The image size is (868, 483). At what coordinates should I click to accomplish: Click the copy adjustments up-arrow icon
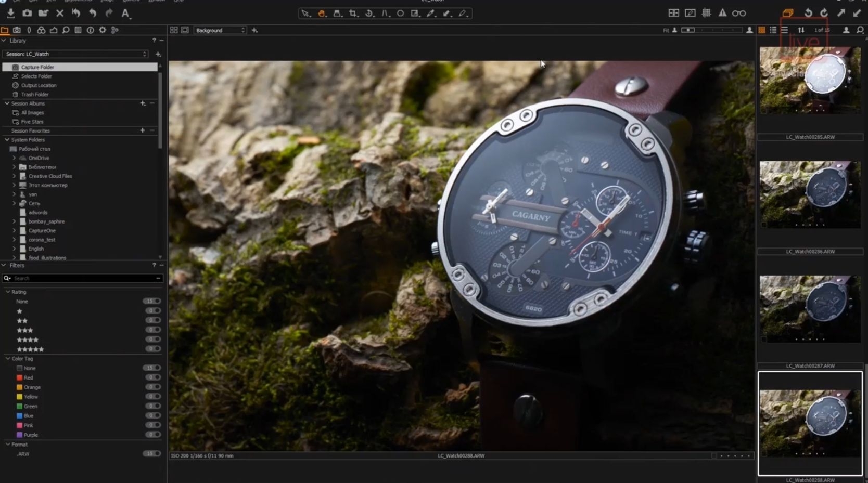point(841,13)
